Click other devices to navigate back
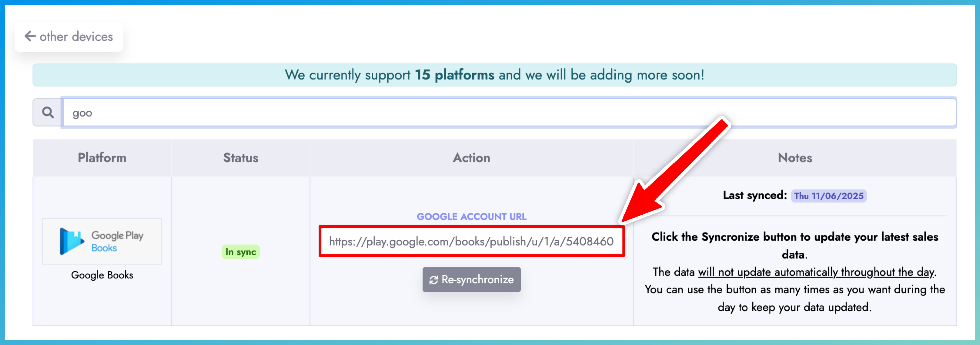This screenshot has height=345, width=980. (x=76, y=37)
